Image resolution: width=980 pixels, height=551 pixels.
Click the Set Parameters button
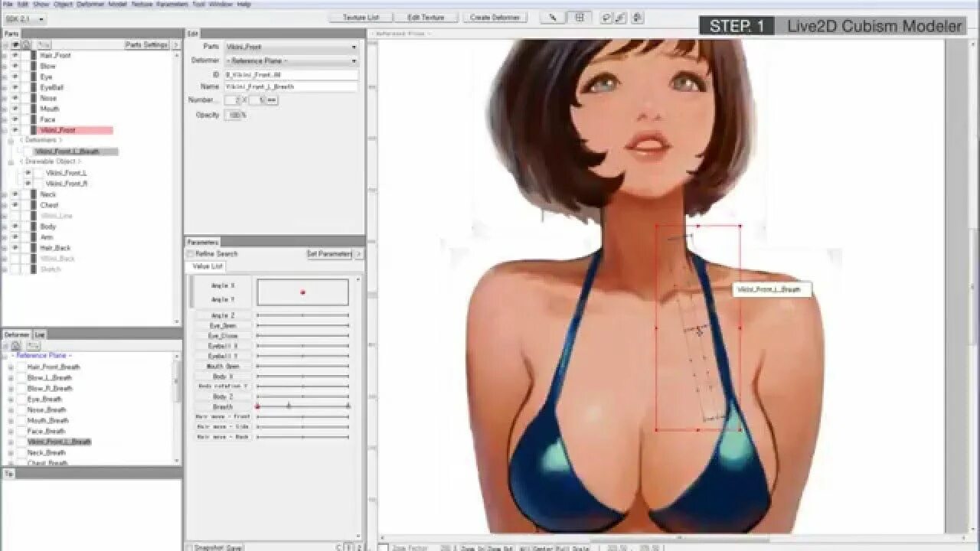coord(329,254)
